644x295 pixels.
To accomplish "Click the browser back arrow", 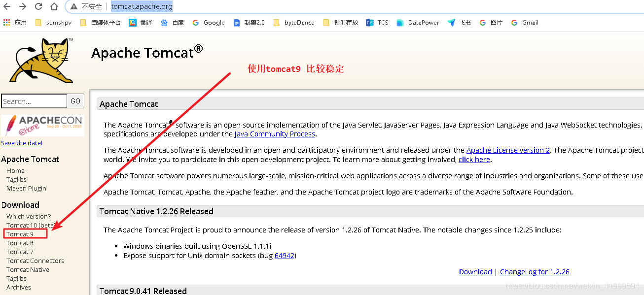I will (7, 6).
